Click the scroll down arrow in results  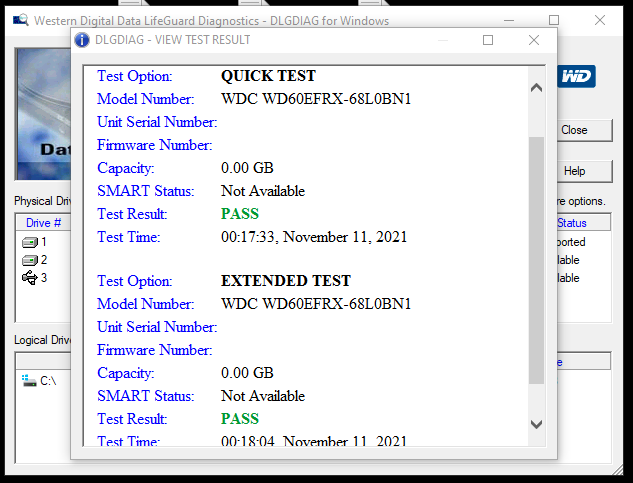[537, 424]
